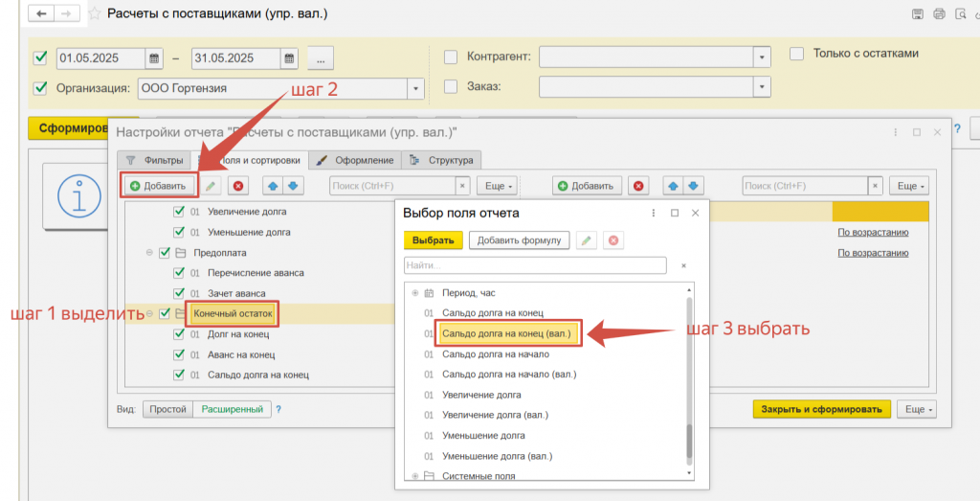Enable the Только с остатками checkbox
The width and height of the screenshot is (980, 501).
coord(796,54)
